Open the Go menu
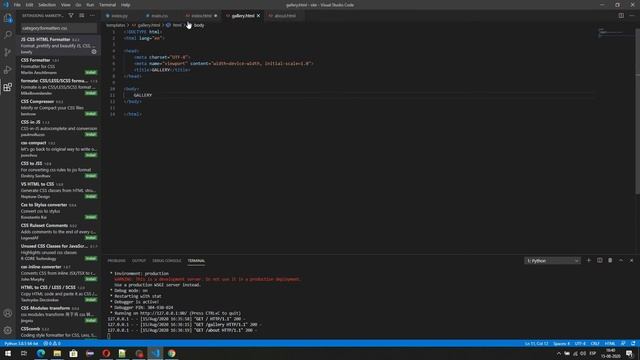 (x=78, y=5)
